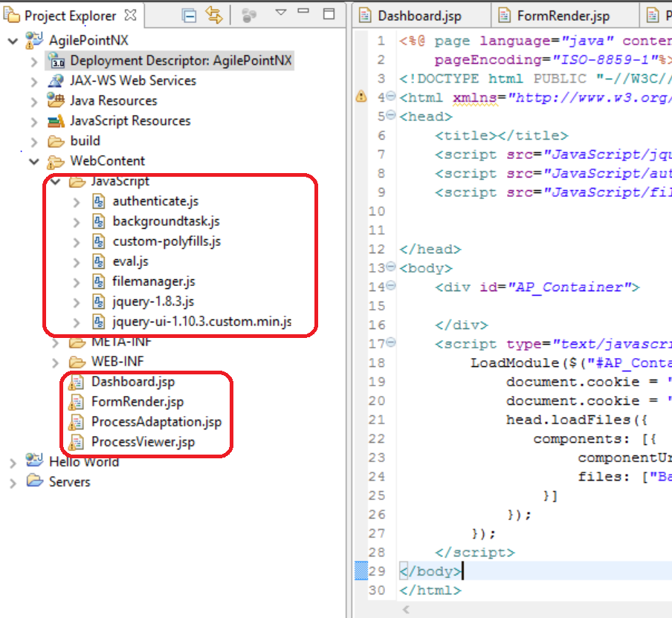Click the JAX-WS Web Services icon
The width and height of the screenshot is (672, 618).
click(56, 81)
